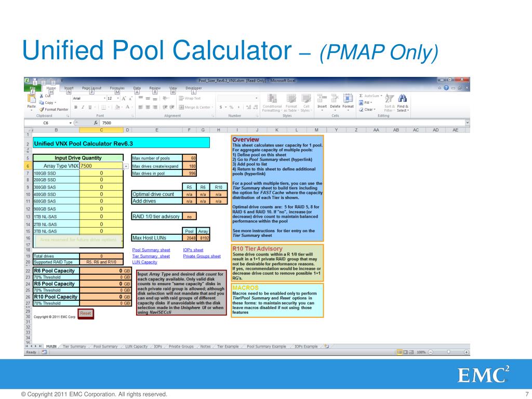Expand the formula bar

tap(467, 123)
